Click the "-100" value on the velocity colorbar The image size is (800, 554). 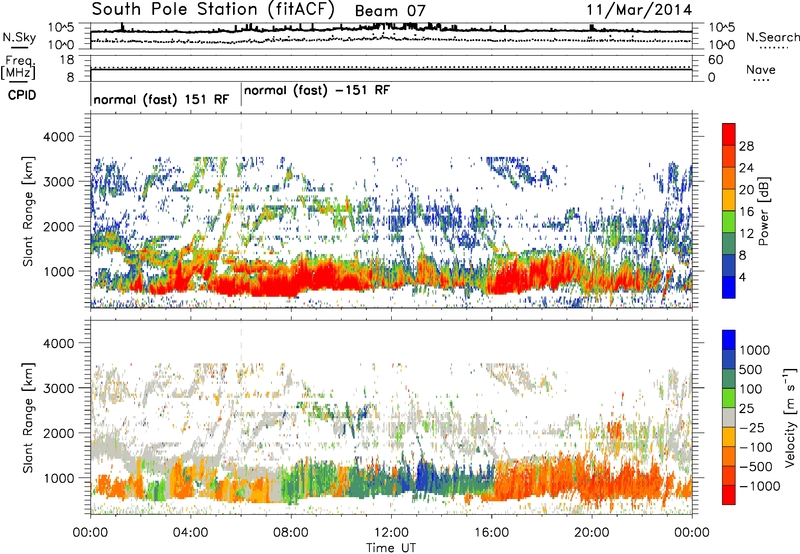click(756, 447)
